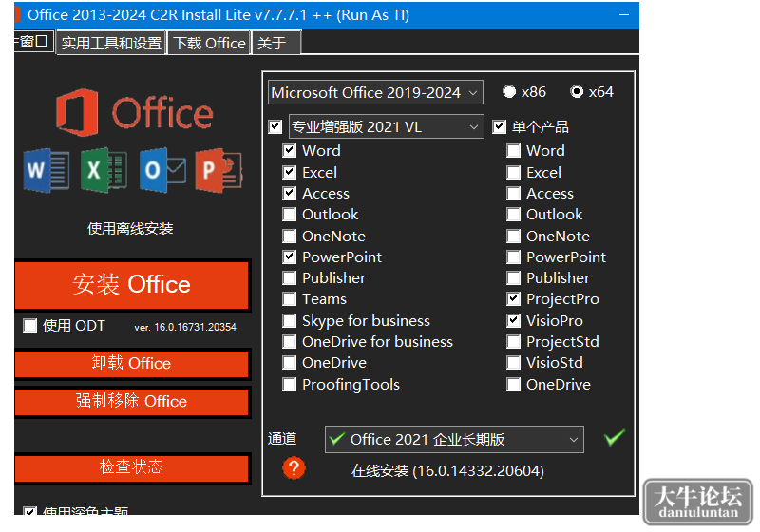760x532 pixels.
Task: Check Outlook under single products
Action: pos(513,215)
